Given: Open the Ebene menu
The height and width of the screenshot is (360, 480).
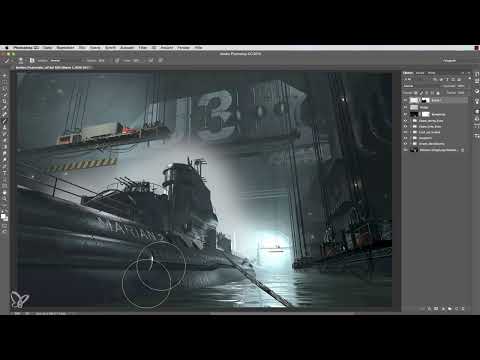Looking at the screenshot, I should (95, 48).
